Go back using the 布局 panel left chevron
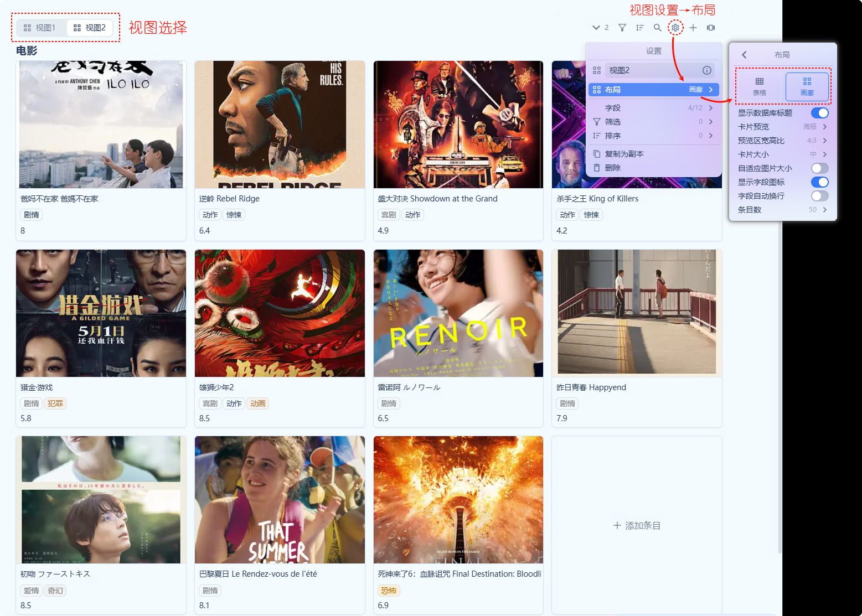862x616 pixels. click(x=744, y=55)
